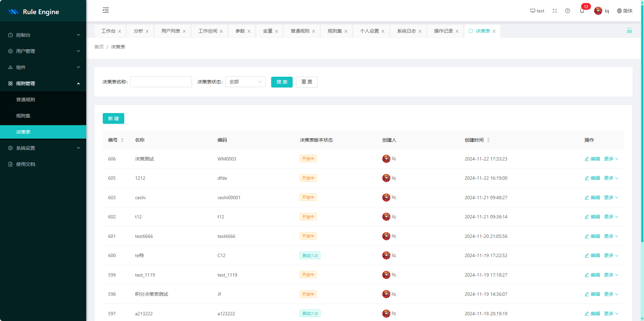Viewport: 644px width, 321px height.
Task: Switch language via 简体 globe selector
Action: click(624, 11)
